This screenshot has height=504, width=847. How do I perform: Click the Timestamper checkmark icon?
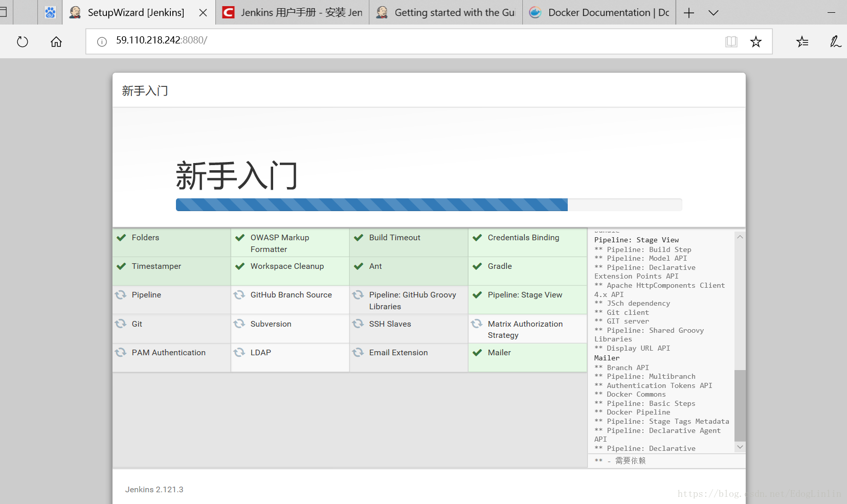coord(121,266)
